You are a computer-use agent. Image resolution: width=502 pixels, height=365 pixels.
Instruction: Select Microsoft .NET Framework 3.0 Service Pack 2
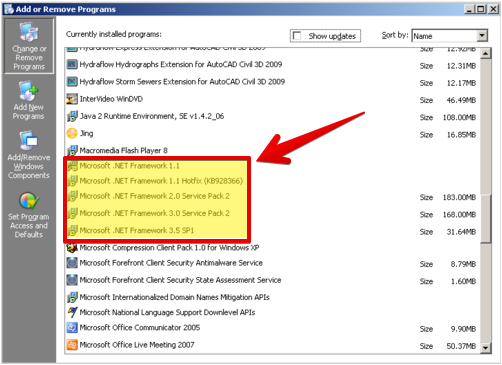(x=154, y=213)
